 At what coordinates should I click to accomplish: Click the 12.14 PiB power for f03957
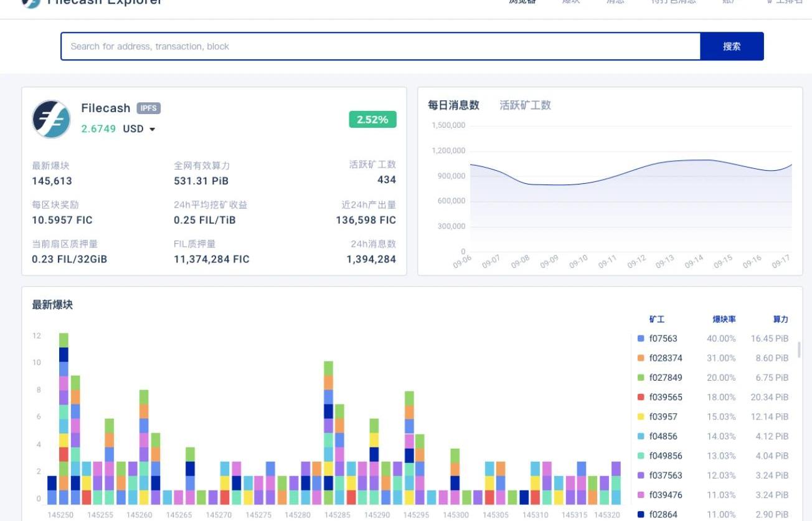770,417
